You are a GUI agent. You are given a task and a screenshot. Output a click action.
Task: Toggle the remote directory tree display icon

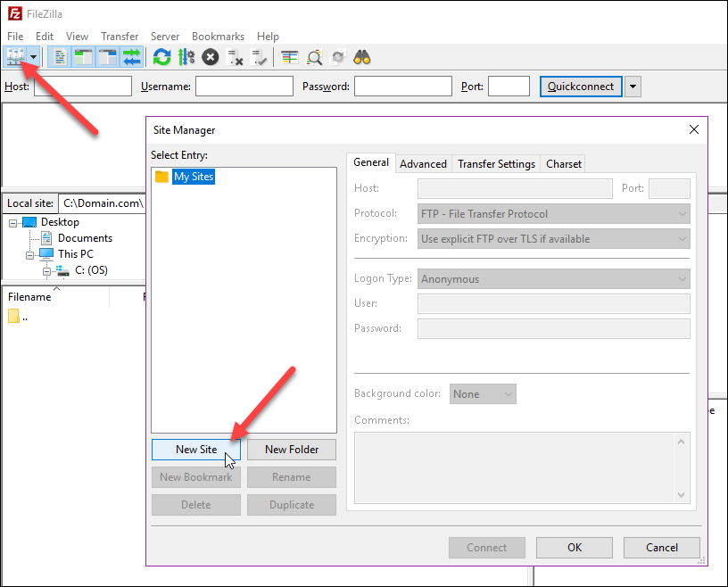pos(108,57)
